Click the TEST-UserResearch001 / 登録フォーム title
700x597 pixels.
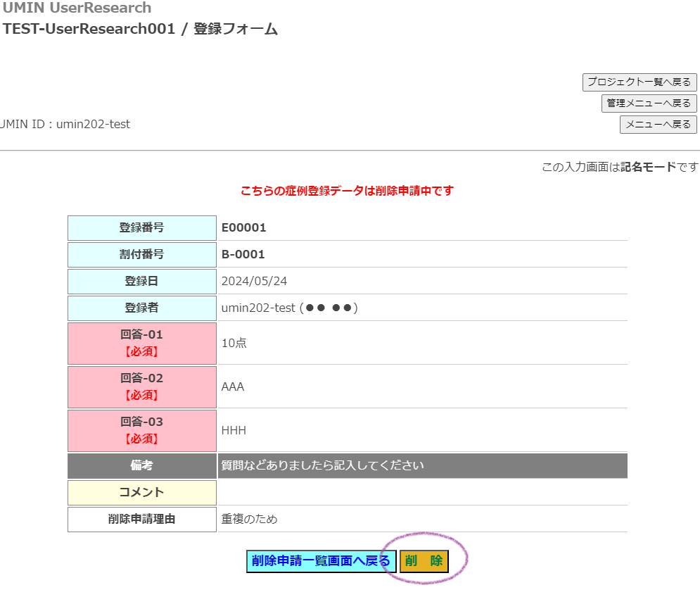(140, 30)
